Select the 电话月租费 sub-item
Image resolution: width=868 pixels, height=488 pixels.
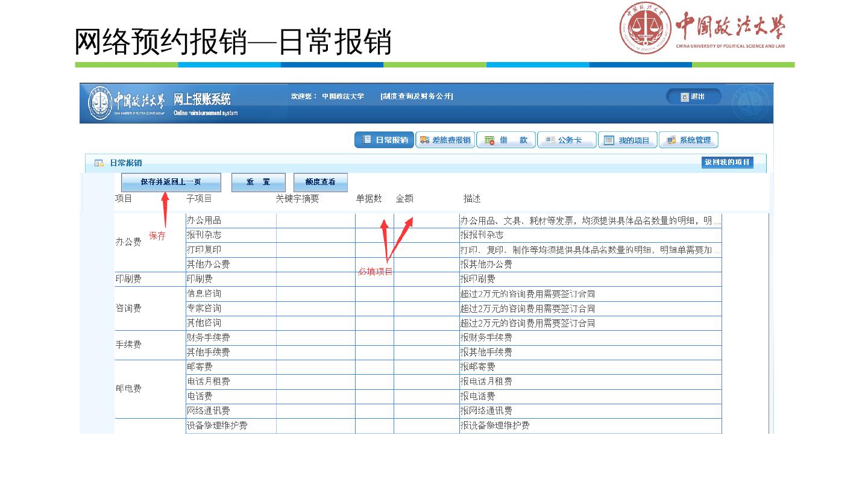(x=208, y=381)
